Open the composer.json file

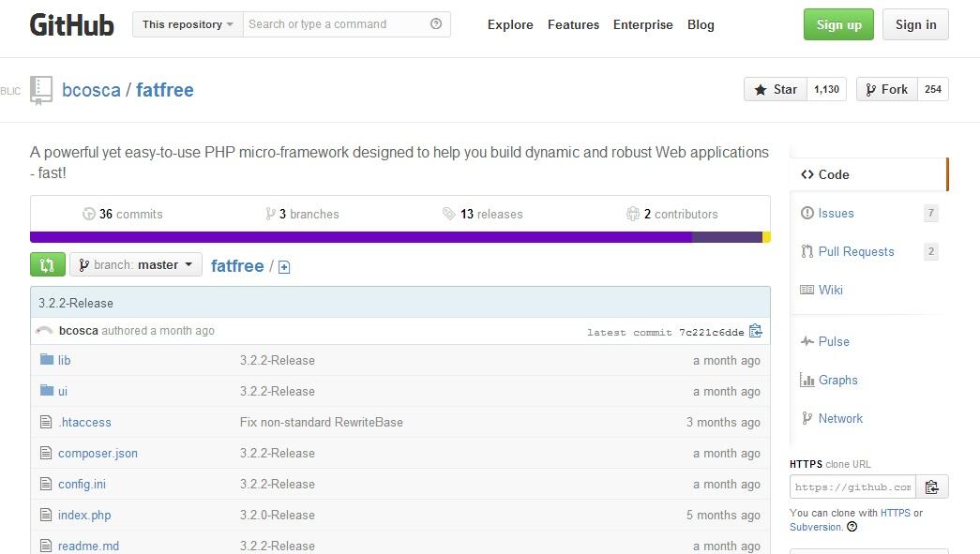pos(98,453)
